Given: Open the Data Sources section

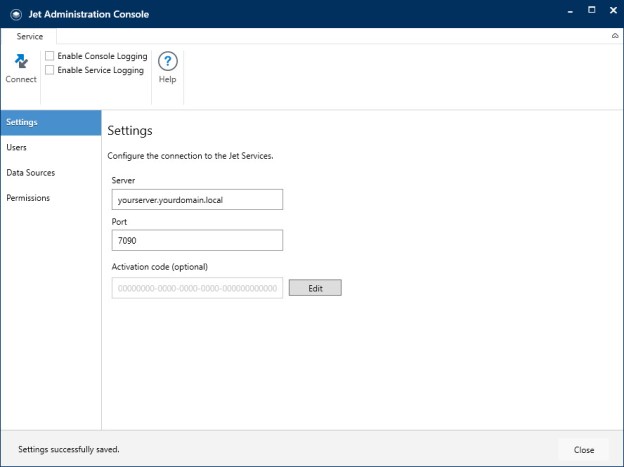Looking at the screenshot, I should tap(51, 173).
